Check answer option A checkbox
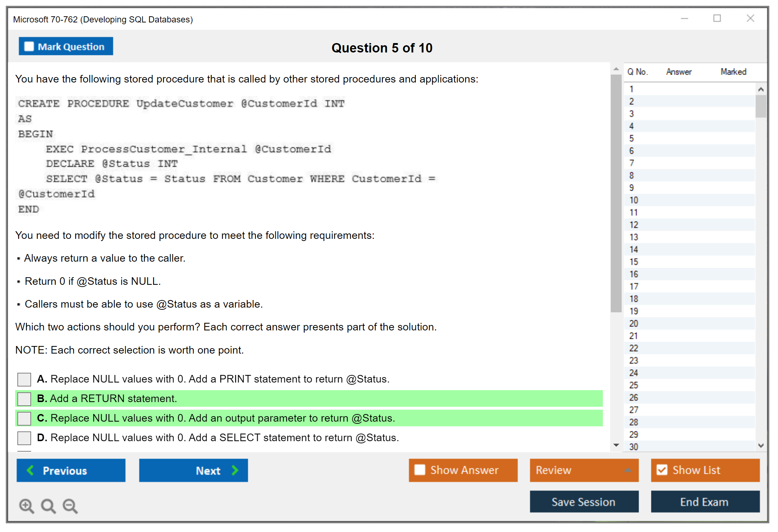 pos(24,379)
